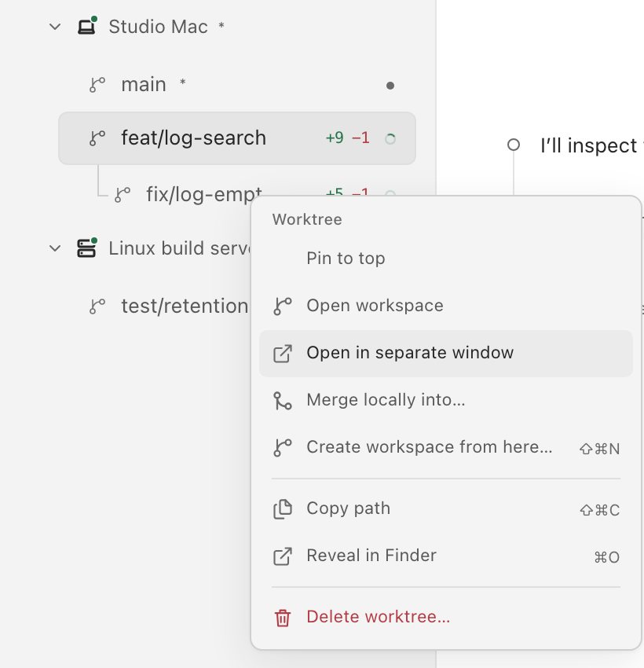Choose Create workspace from here…
The height and width of the screenshot is (668, 644).
446,448
